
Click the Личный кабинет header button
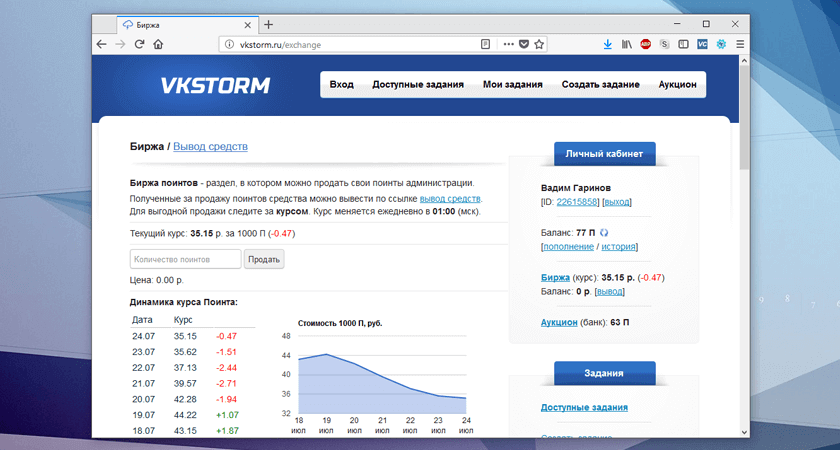(x=604, y=154)
